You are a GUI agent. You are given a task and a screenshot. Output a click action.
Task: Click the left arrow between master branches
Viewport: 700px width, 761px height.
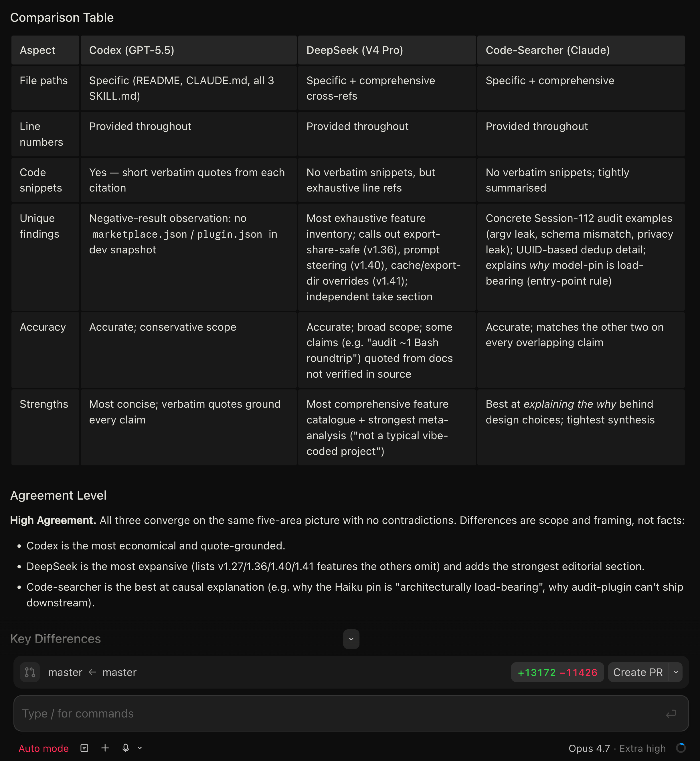click(x=92, y=672)
